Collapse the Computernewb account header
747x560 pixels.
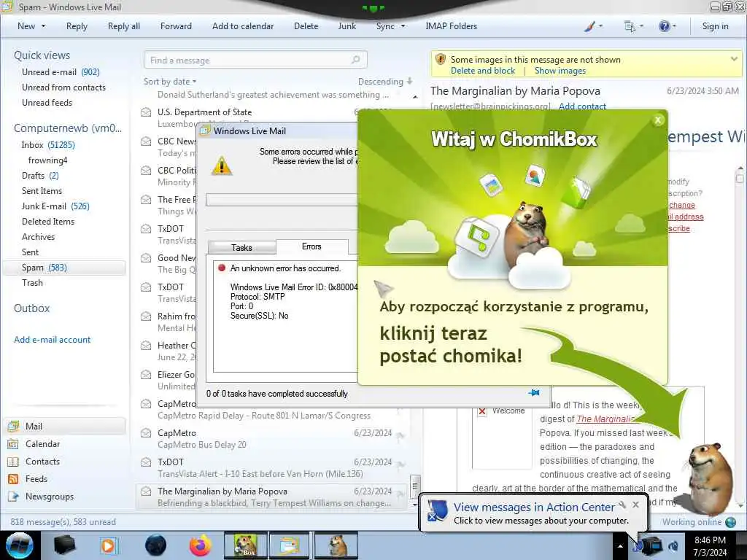coord(68,128)
